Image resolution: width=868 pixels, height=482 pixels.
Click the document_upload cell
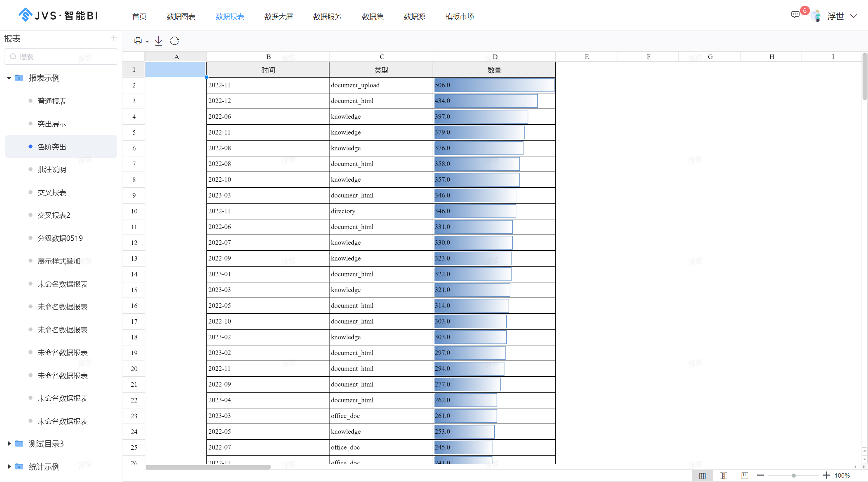click(381, 85)
